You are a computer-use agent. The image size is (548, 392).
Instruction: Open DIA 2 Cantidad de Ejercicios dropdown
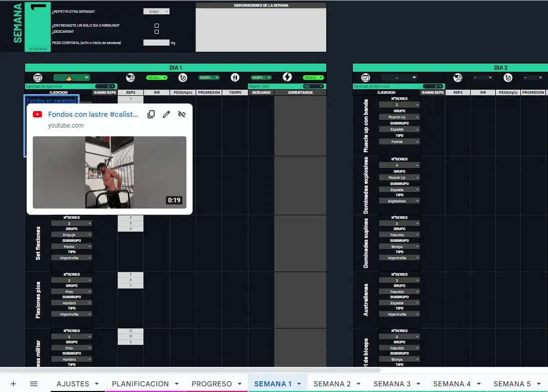click(x=433, y=87)
